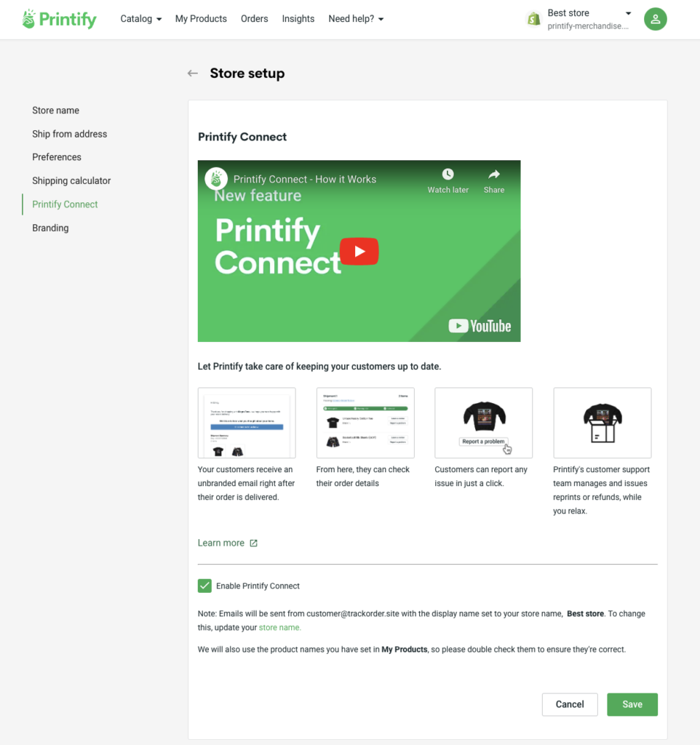Image resolution: width=700 pixels, height=745 pixels.
Task: Click the external link icon beside Learn more
Action: (253, 543)
